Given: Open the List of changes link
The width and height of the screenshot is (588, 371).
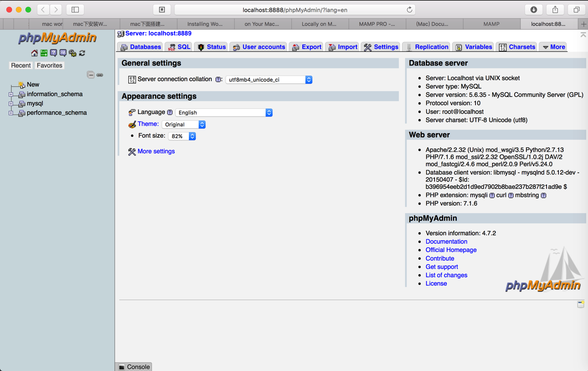Looking at the screenshot, I should [446, 275].
